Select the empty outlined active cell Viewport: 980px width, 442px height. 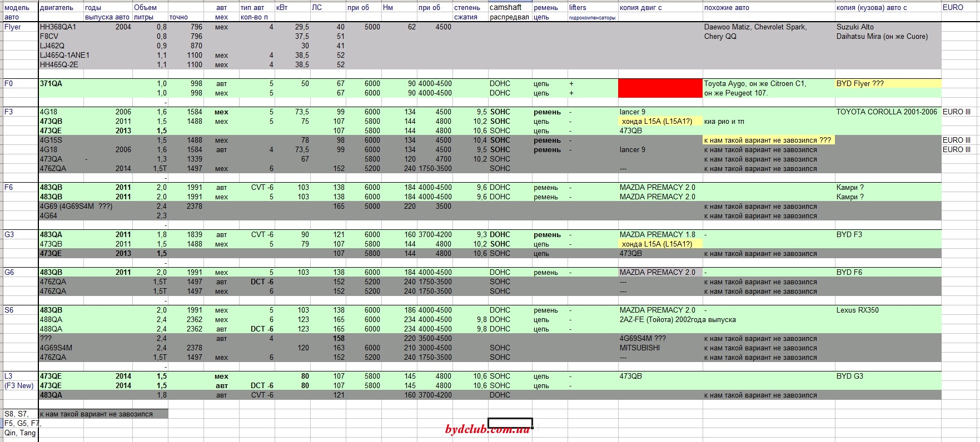click(510, 423)
